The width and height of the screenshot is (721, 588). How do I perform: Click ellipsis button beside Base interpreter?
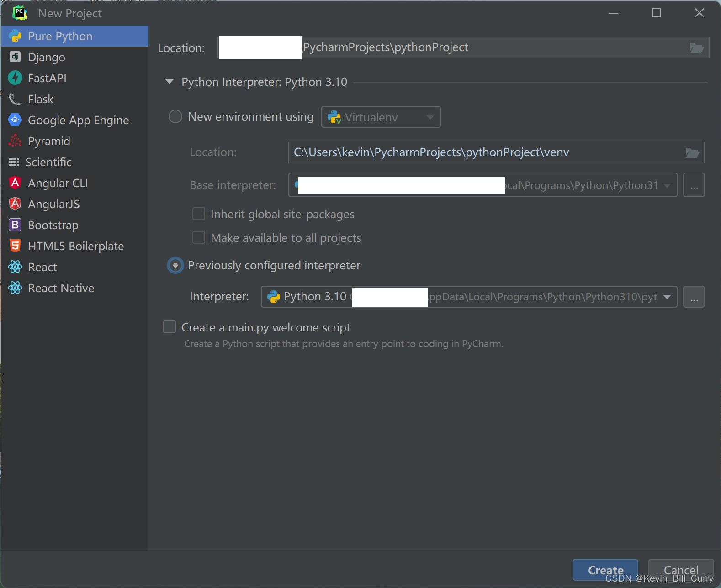point(694,185)
